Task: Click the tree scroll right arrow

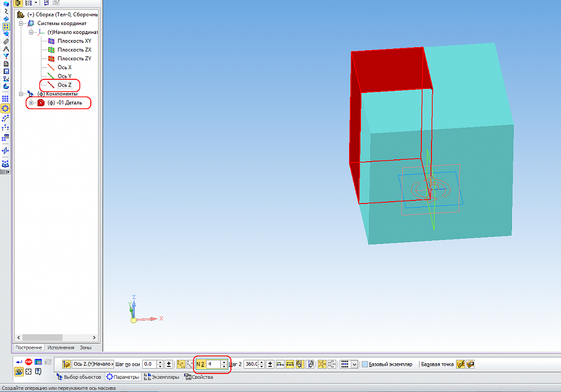Action: pos(94,337)
